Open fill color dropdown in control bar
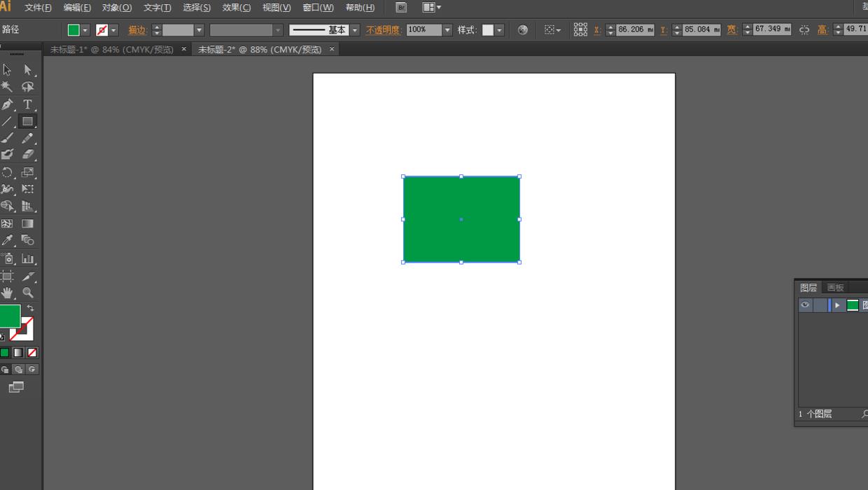 click(85, 30)
